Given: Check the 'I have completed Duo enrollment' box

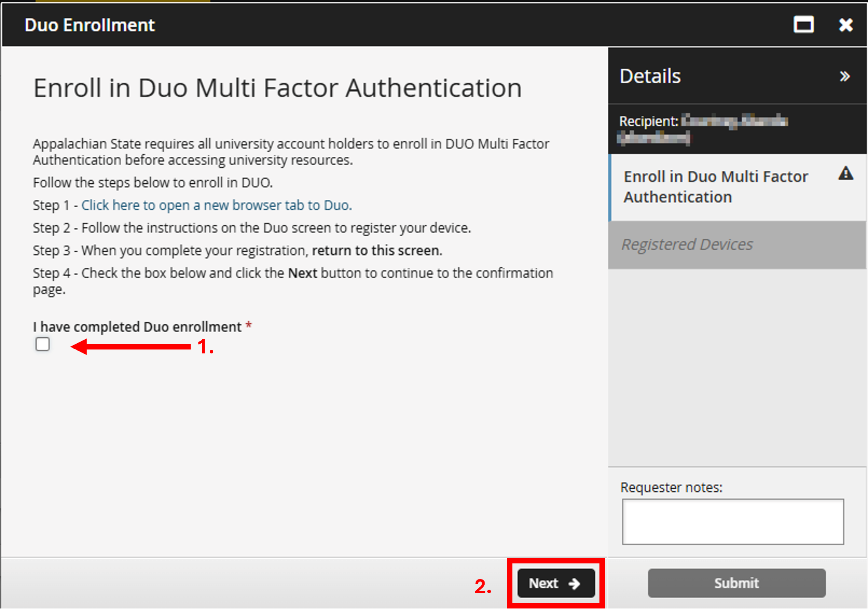Looking at the screenshot, I should point(42,344).
